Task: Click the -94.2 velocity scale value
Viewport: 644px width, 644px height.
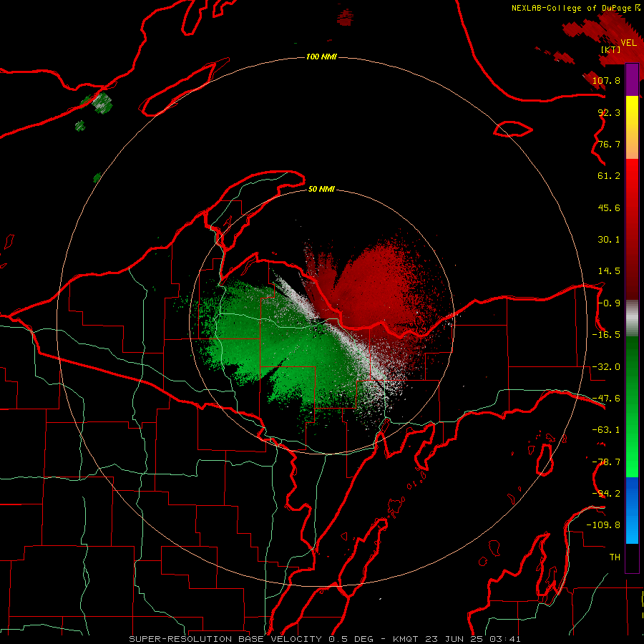Action: tap(606, 493)
